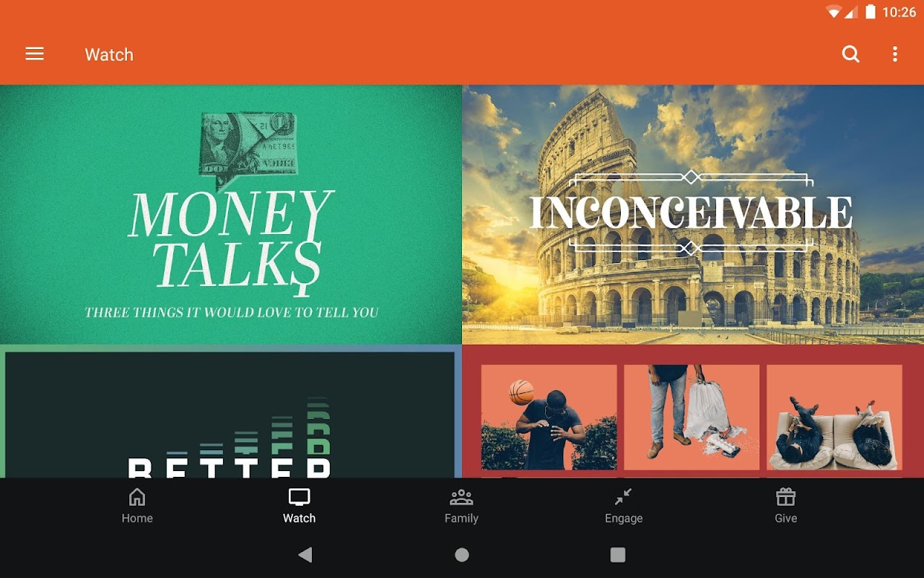The width and height of the screenshot is (924, 578).
Task: Open the Inconceivable series thumbnail
Action: [x=693, y=215]
